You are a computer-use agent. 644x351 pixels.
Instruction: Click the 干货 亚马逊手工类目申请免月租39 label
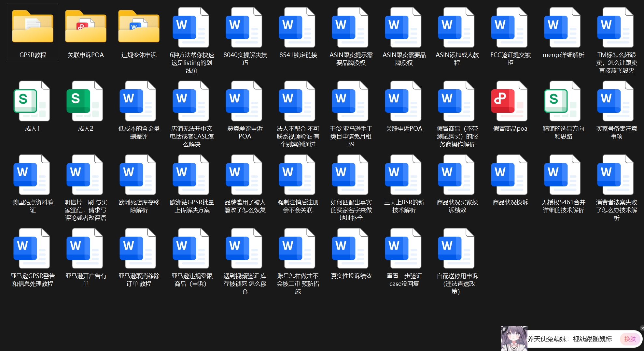[351, 136]
